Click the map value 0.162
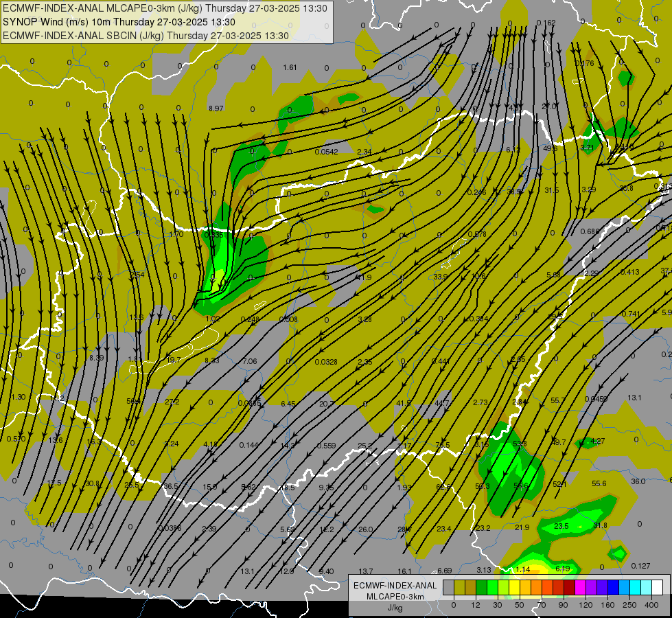 pyautogui.click(x=546, y=23)
